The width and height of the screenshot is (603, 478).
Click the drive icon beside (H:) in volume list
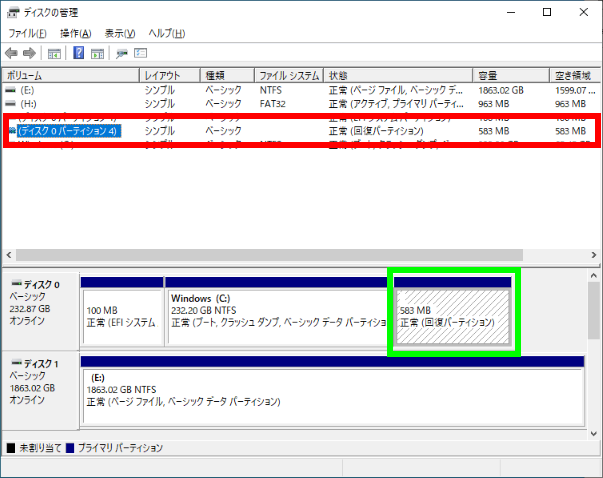[x=10, y=103]
